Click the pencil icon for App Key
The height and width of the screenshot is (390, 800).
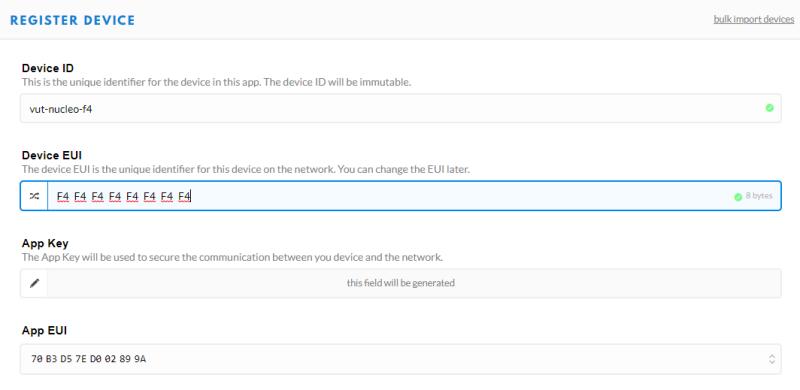34,283
